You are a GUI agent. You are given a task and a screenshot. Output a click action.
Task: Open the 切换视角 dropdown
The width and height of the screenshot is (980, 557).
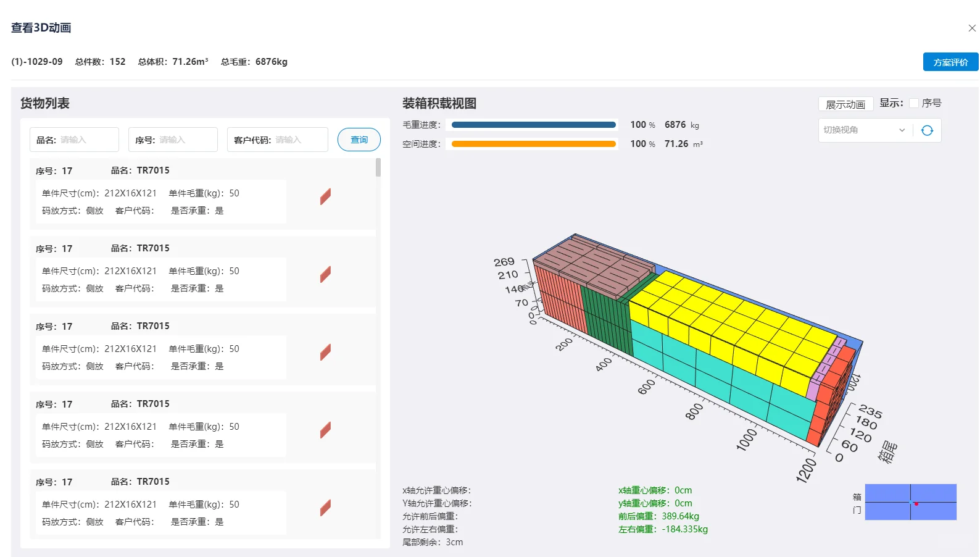865,130
